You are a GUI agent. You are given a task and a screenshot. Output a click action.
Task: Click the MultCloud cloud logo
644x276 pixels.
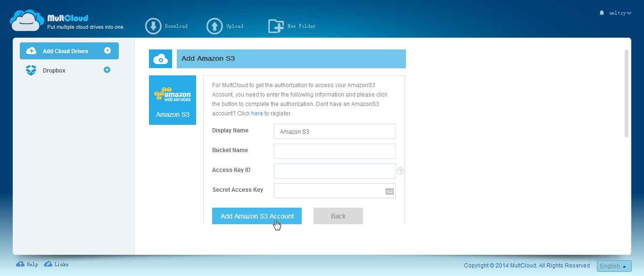(x=27, y=20)
